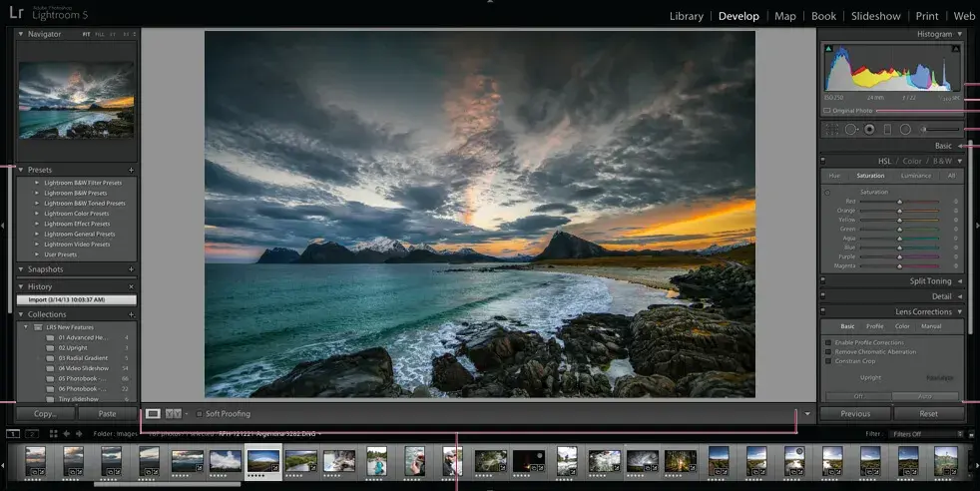Open the Map module

pos(785,16)
